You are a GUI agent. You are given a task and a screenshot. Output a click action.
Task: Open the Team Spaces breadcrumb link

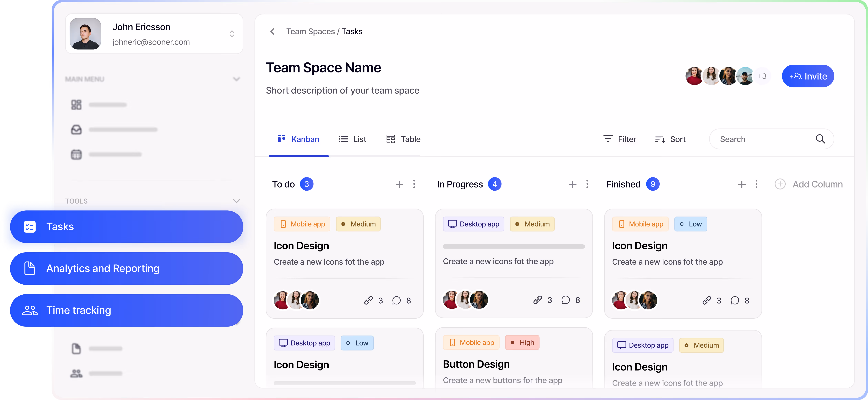[310, 31]
